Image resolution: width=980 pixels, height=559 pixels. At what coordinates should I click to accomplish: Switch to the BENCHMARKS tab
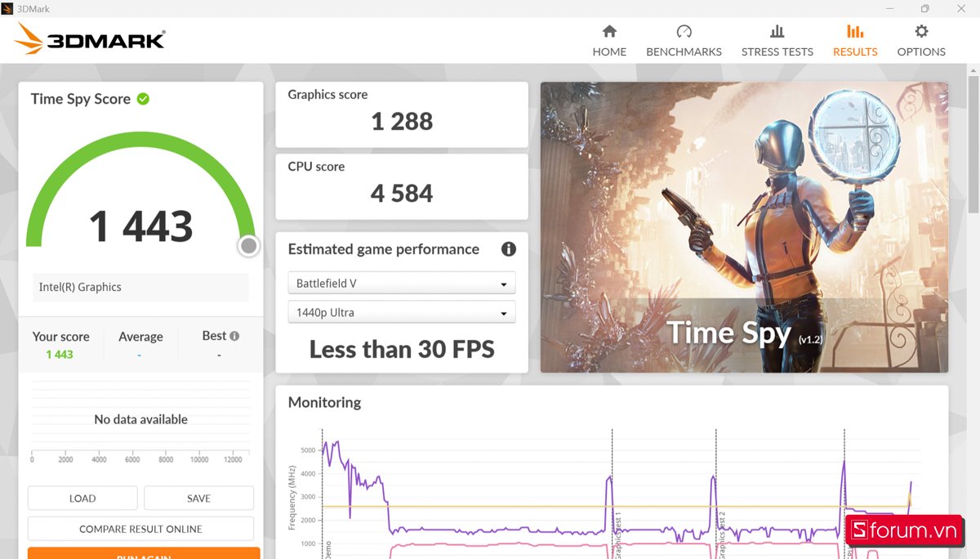pyautogui.click(x=684, y=41)
